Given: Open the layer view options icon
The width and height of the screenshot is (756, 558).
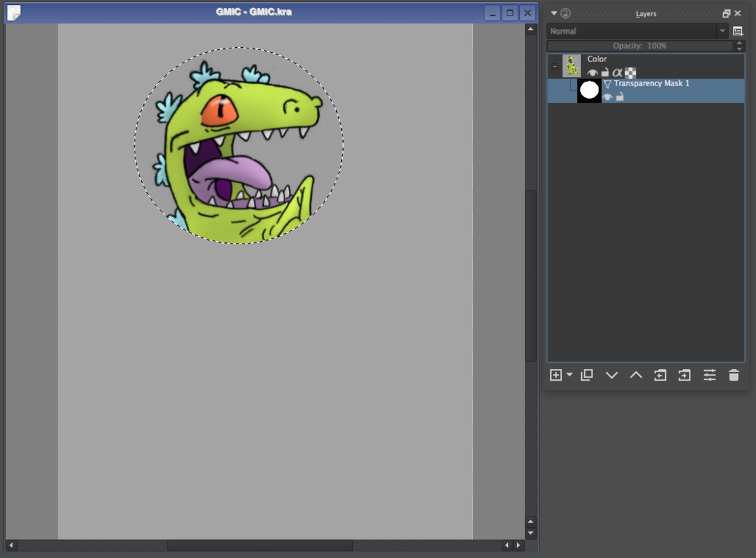Looking at the screenshot, I should coord(737,31).
